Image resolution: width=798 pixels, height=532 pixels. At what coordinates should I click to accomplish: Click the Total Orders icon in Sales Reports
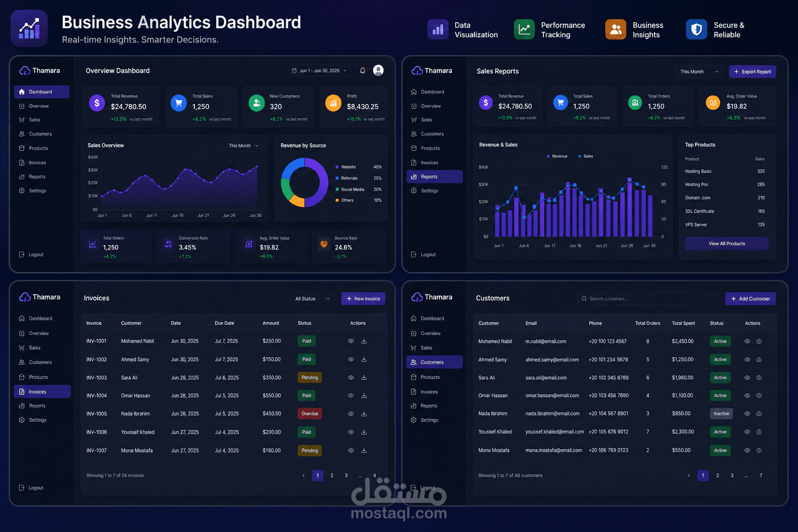(635, 103)
